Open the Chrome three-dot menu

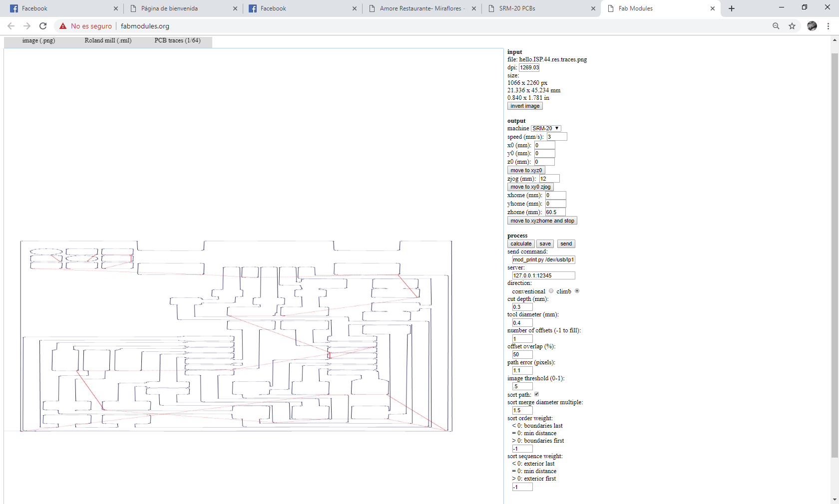click(828, 26)
